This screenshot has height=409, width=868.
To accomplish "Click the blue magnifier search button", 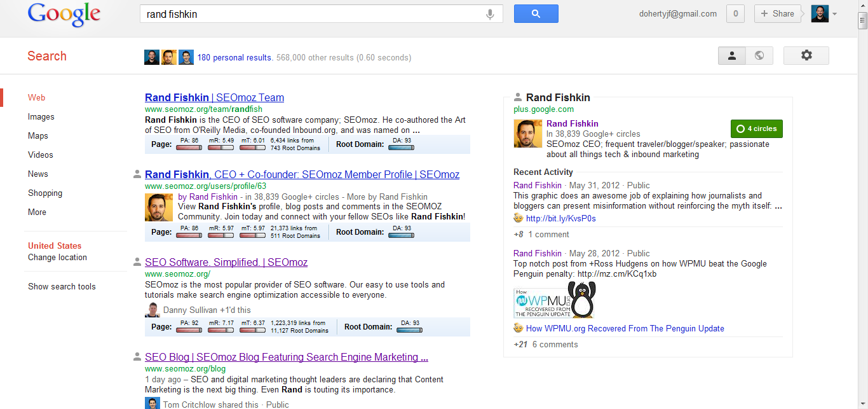I will [x=536, y=13].
